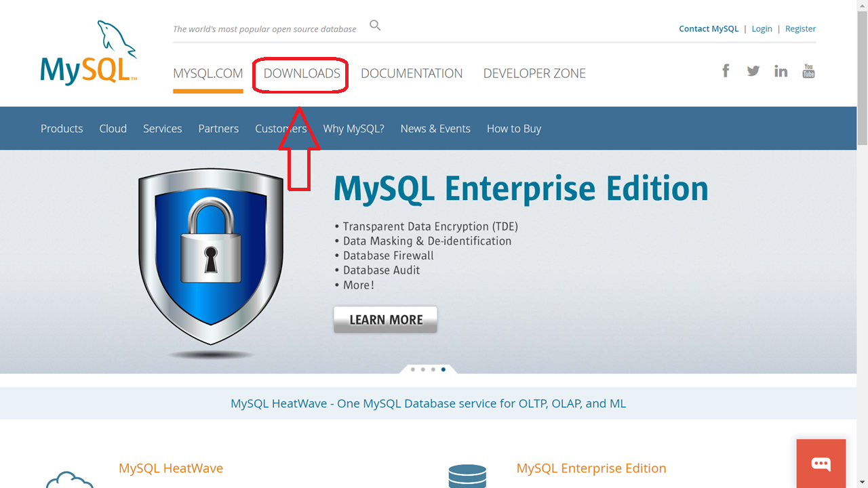This screenshot has height=488, width=868.
Task: Open the MySQL Twitter icon
Action: [753, 70]
